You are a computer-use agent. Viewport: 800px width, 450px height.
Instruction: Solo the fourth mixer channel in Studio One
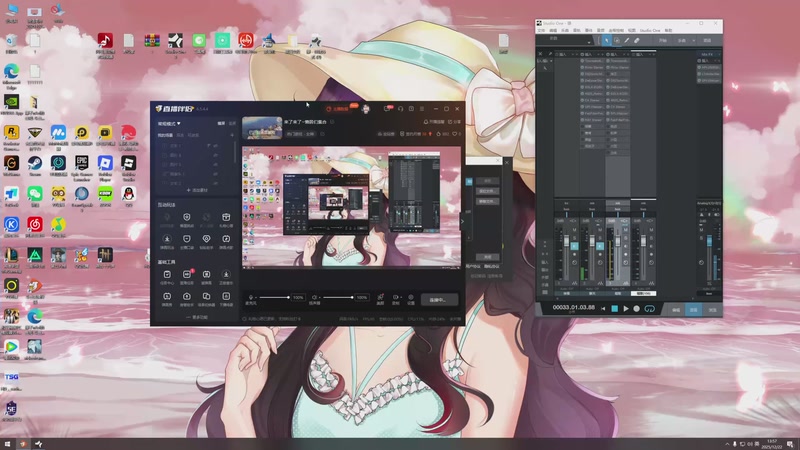(652, 238)
